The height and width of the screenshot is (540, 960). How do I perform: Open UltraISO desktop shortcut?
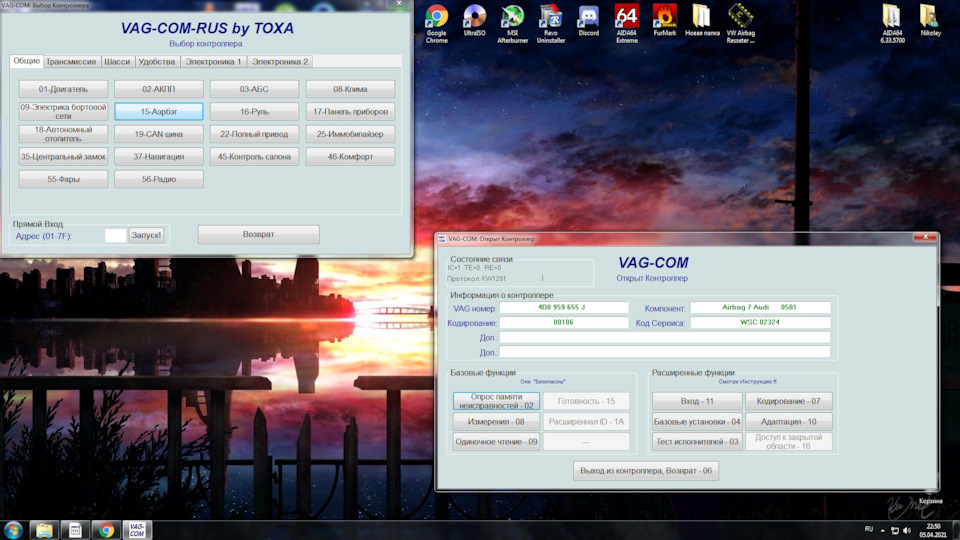coord(474,20)
